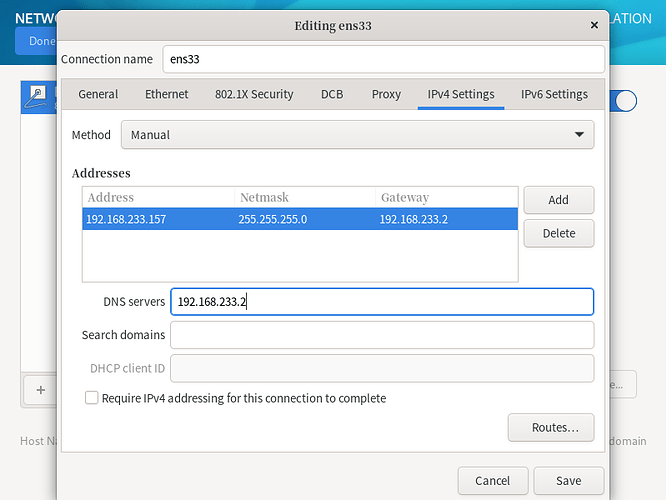666x500 pixels.
Task: Open the Method dropdown
Action: coord(357,134)
